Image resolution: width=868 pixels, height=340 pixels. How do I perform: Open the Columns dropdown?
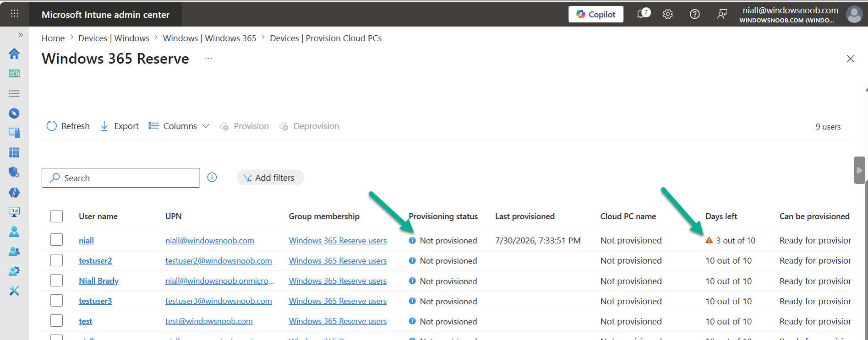[x=179, y=126]
